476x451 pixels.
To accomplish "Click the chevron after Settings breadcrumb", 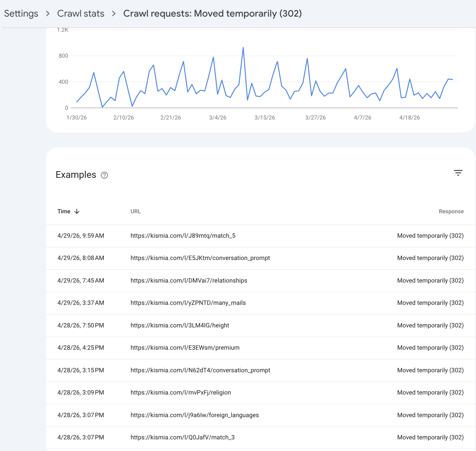I will click(48, 13).
